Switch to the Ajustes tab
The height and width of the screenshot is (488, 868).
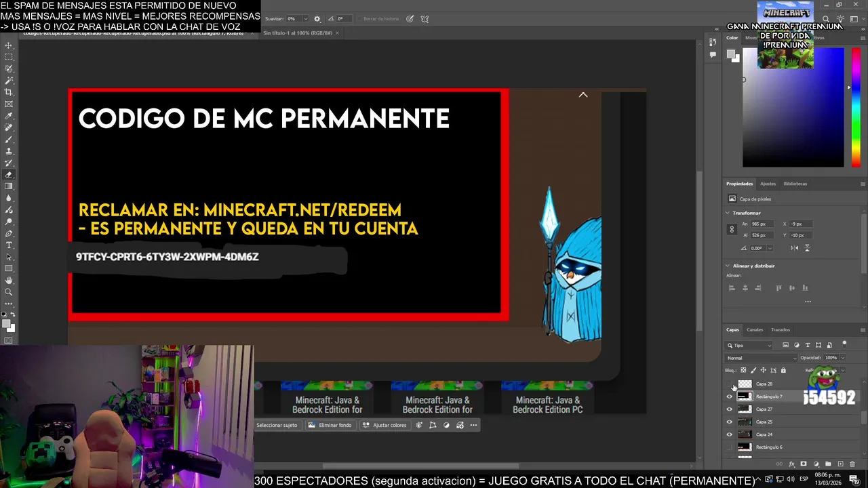768,184
